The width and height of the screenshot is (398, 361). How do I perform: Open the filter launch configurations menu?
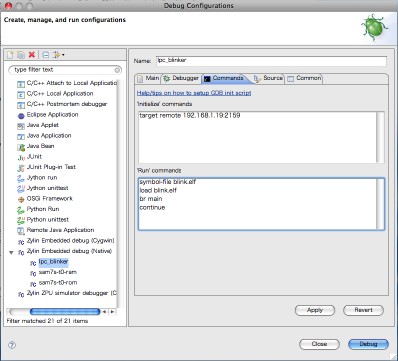pyautogui.click(x=58, y=55)
